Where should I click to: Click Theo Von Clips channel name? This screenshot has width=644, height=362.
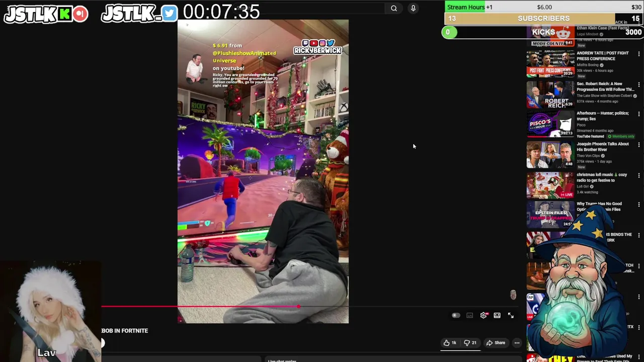[588, 156]
